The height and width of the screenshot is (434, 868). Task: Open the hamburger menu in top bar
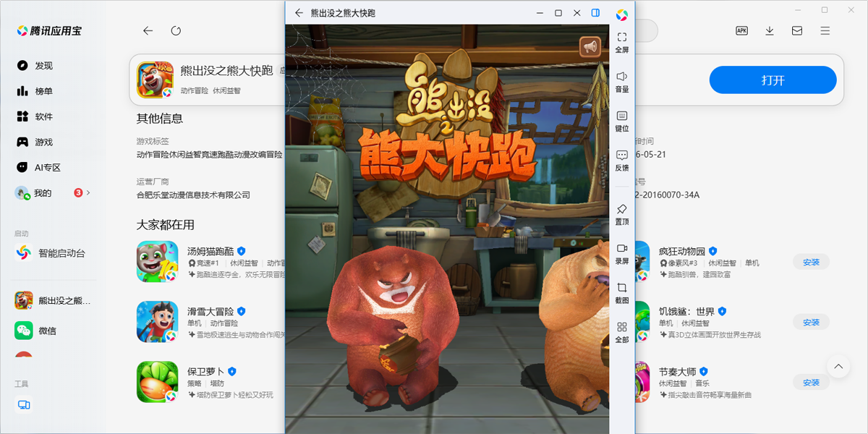click(825, 30)
